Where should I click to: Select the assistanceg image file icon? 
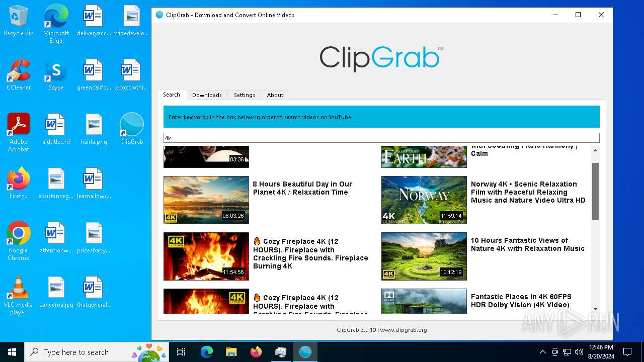point(56,184)
